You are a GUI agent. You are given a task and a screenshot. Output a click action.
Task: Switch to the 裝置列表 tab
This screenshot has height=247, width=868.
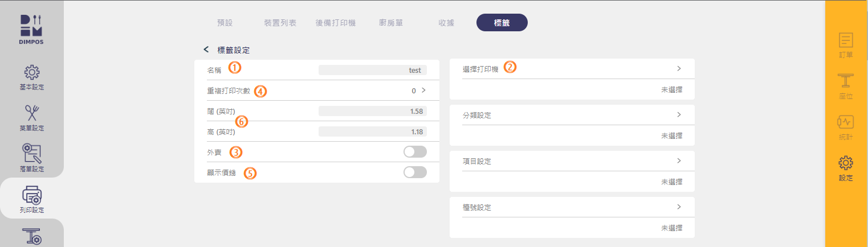(x=280, y=23)
